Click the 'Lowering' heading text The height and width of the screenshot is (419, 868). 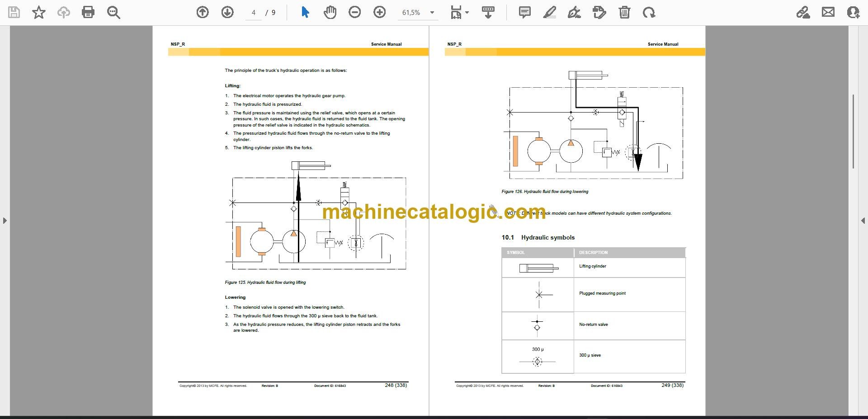point(235,297)
